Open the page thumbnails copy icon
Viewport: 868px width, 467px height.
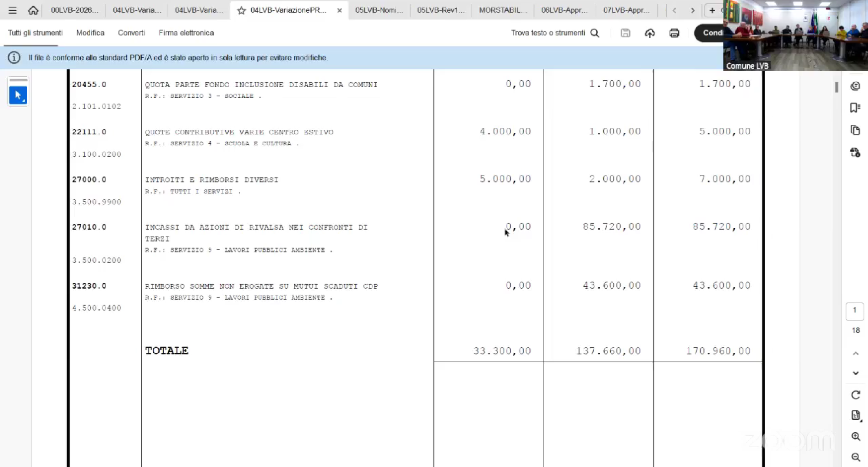coord(855,130)
